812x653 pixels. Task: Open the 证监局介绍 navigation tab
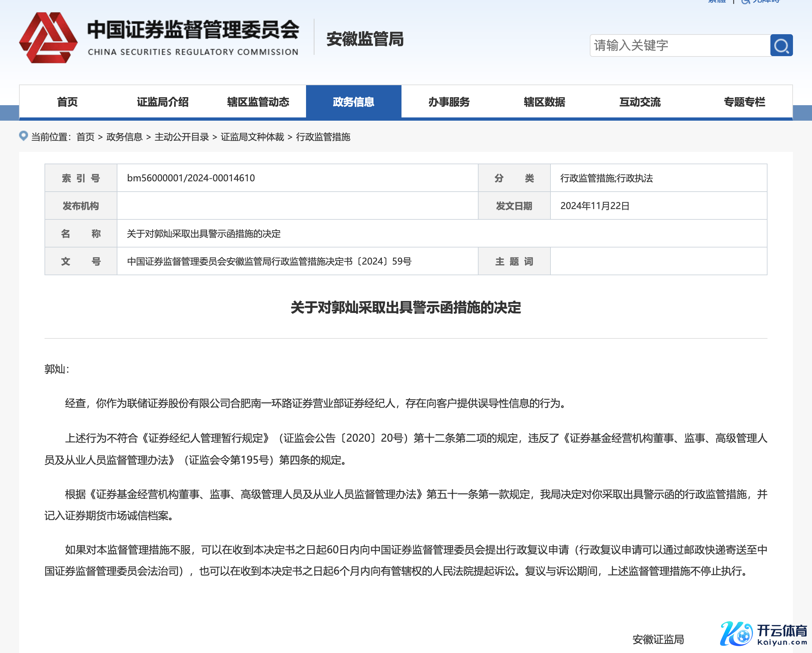(162, 102)
